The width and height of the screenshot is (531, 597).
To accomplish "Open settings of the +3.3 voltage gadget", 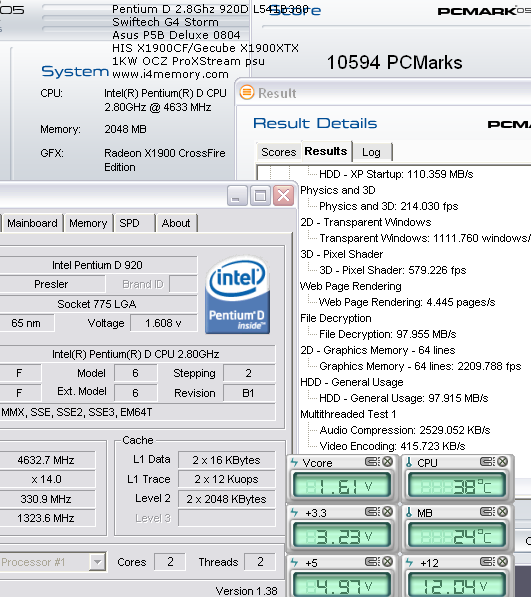I will (372, 512).
